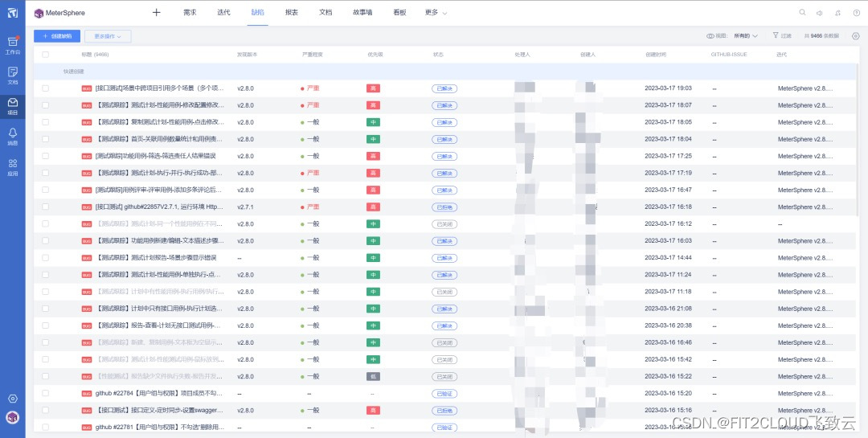Click BUG icon on github #22781 row
Screen dimensions: 868x438
[x=86, y=428]
